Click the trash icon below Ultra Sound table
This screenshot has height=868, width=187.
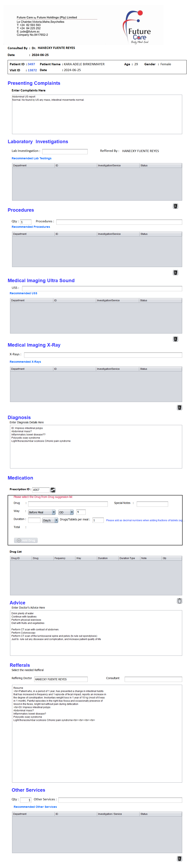(x=175, y=339)
